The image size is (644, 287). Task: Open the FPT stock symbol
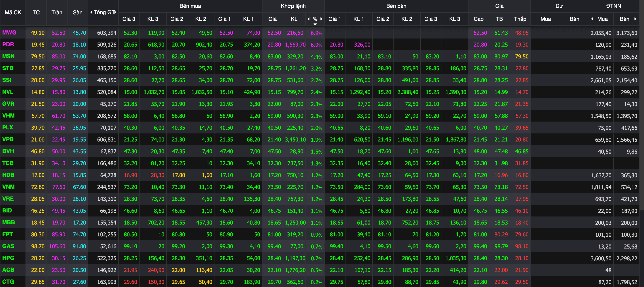point(7,234)
